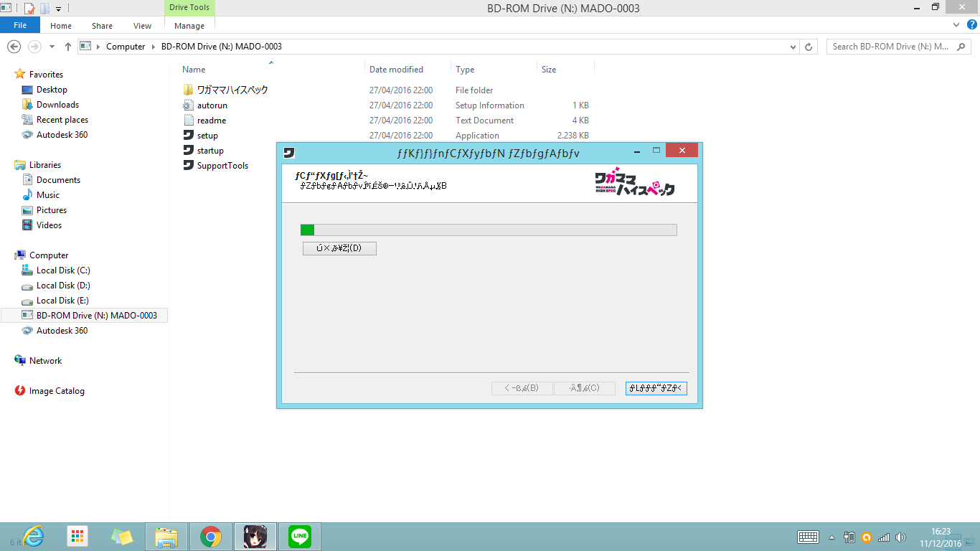
Task: Click the Internet Explorer taskbar icon
Action: tap(33, 537)
